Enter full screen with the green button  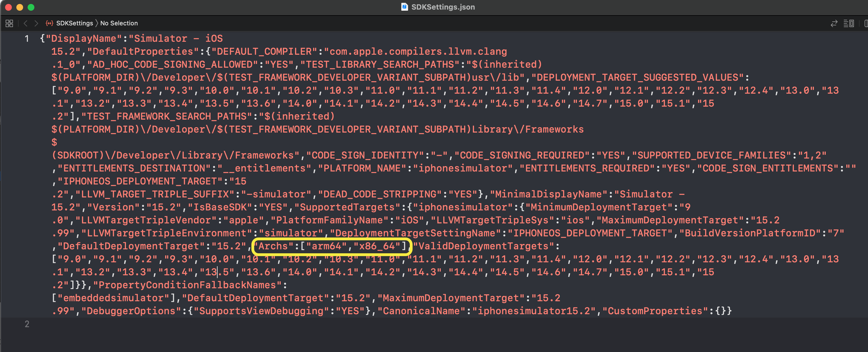[x=31, y=7]
